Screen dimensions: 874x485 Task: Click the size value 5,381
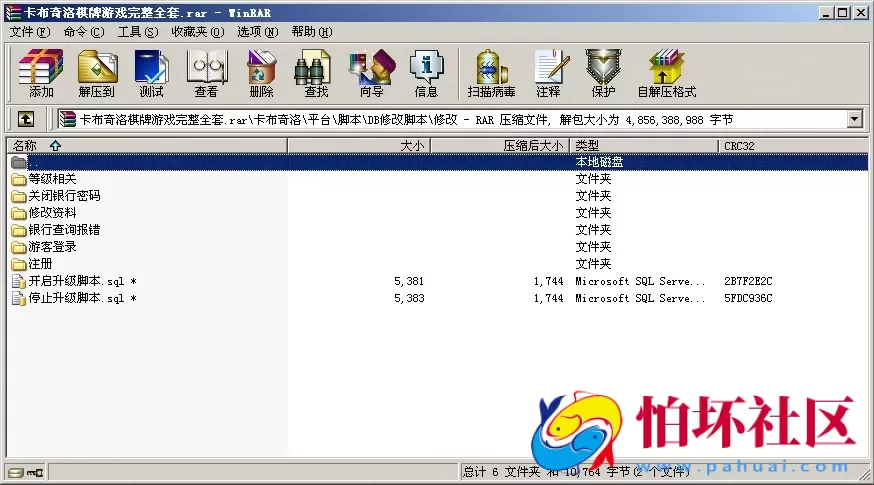[x=409, y=282]
